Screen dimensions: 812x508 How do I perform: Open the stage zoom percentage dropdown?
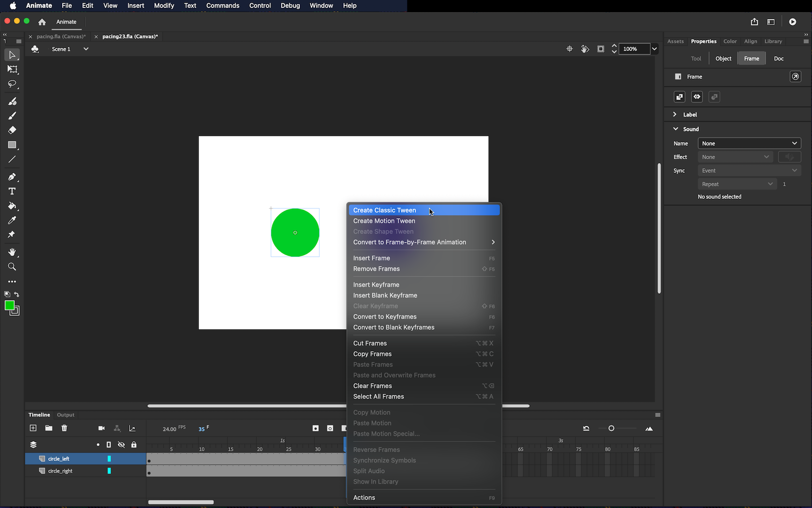click(654, 49)
